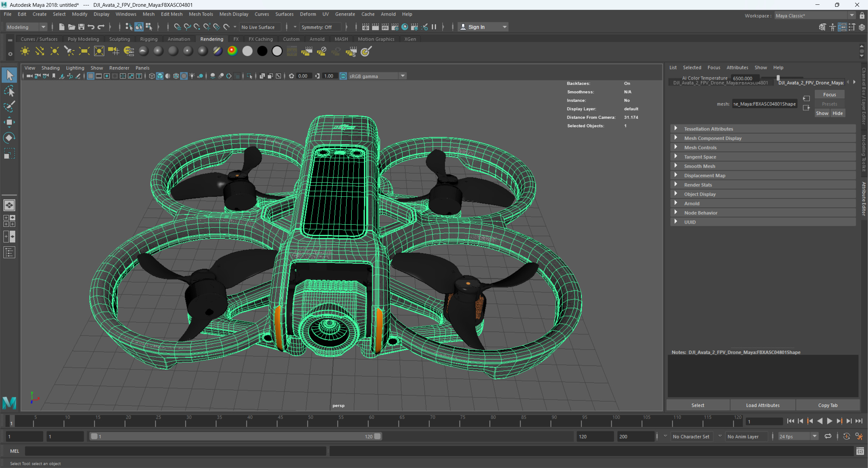The image size is (868, 468).
Task: Create a spot light from the shelf
Action: [69, 51]
